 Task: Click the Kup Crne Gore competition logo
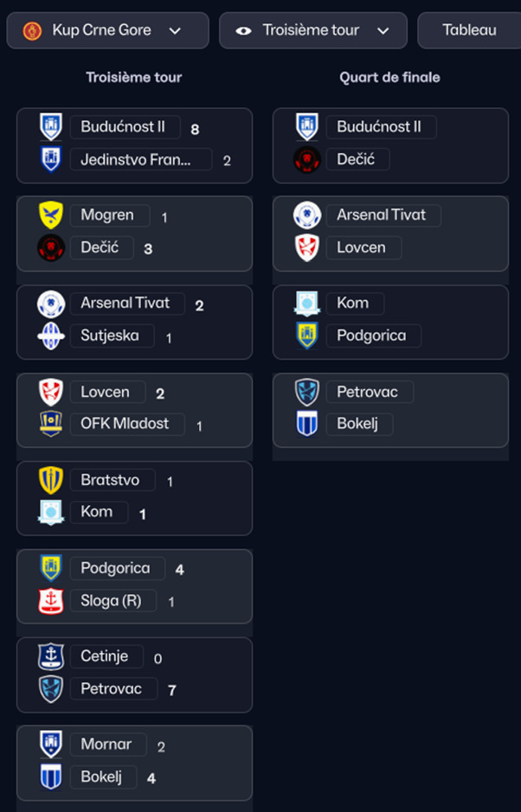[x=32, y=30]
